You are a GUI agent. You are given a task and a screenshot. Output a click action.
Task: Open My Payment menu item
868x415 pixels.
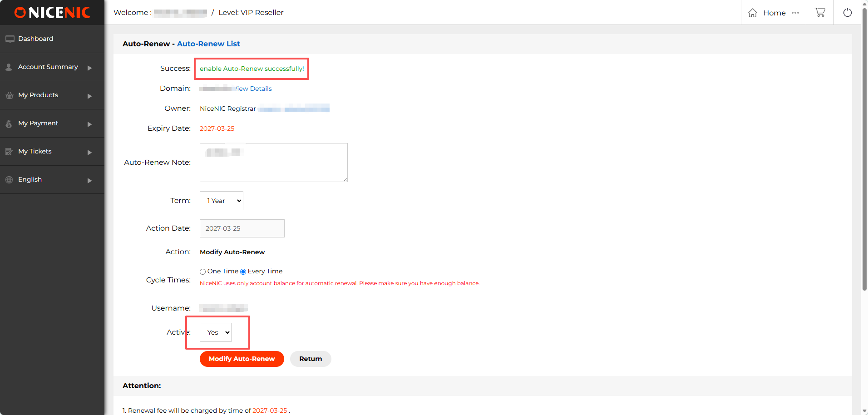pos(52,124)
